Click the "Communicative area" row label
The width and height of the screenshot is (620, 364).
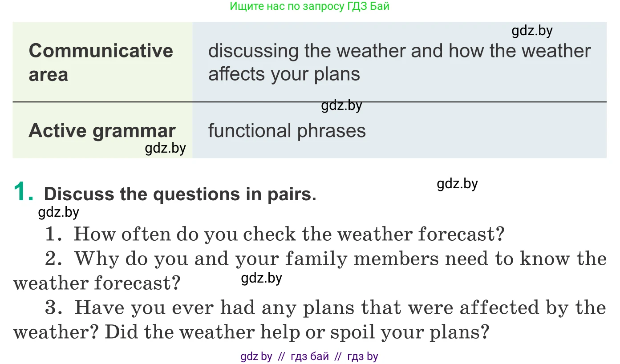[x=101, y=62]
